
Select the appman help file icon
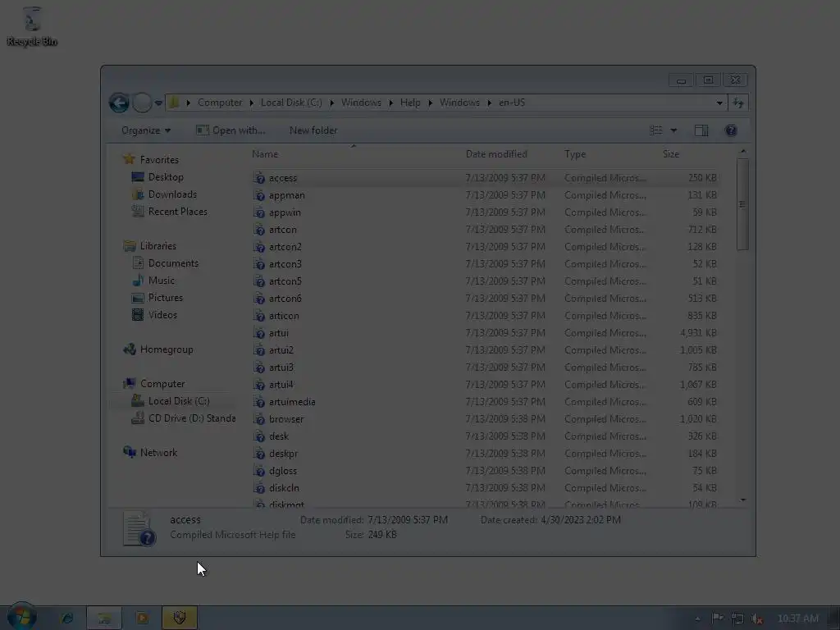pos(259,195)
